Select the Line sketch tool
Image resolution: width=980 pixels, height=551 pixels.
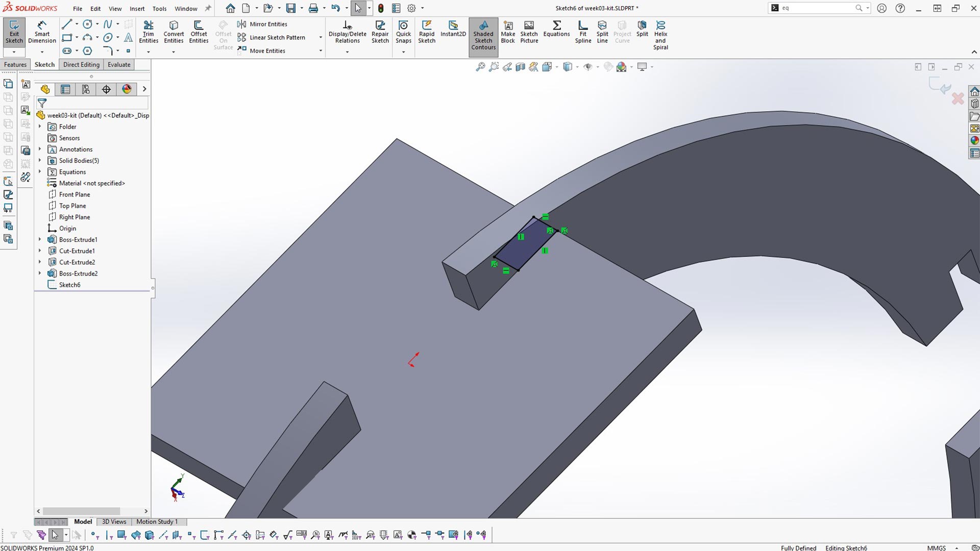click(x=66, y=24)
